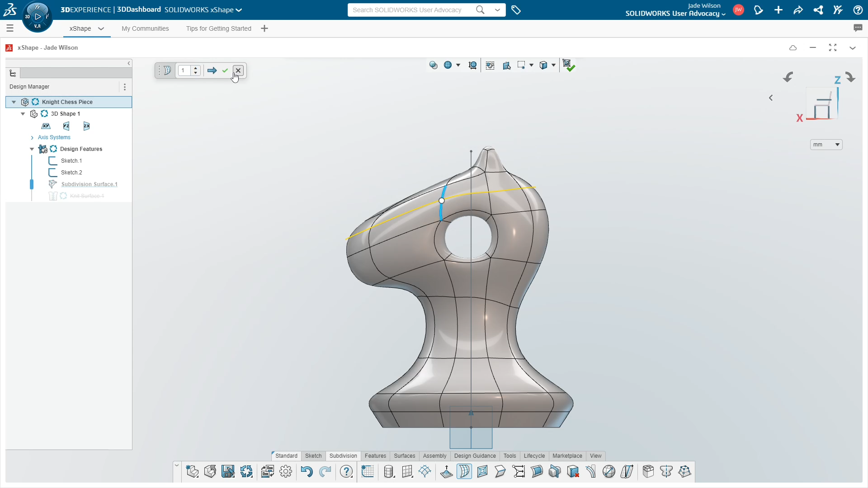
Task: Select the Mirror tool icon in toolbar
Action: tap(666, 471)
